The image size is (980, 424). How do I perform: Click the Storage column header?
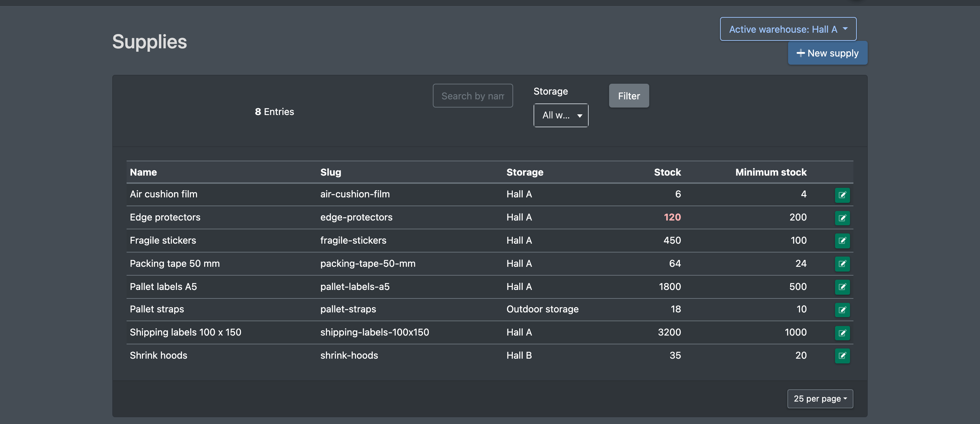tap(525, 172)
